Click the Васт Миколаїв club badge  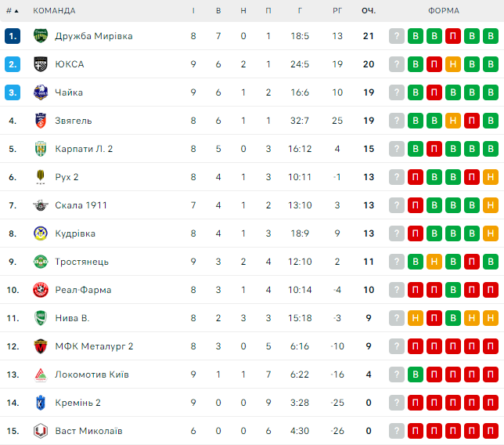pyautogui.click(x=41, y=431)
